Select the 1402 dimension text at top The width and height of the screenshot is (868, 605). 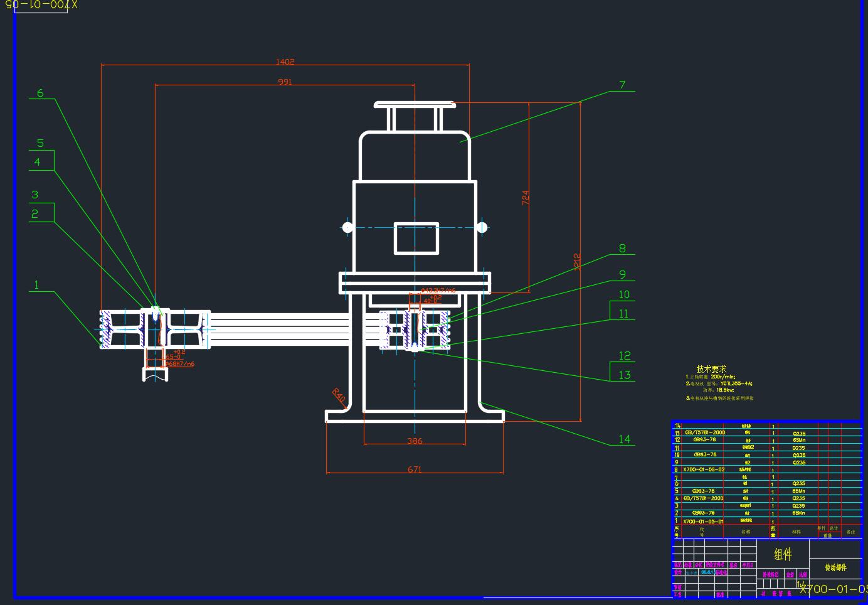point(285,62)
